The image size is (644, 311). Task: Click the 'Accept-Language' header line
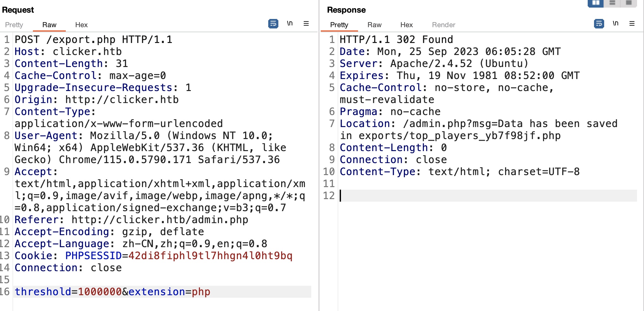click(141, 244)
